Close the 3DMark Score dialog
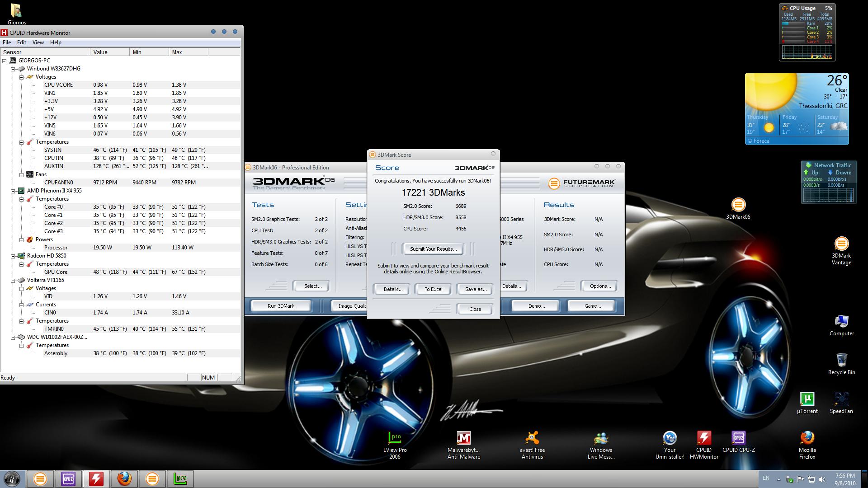868x488 pixels. click(x=475, y=309)
